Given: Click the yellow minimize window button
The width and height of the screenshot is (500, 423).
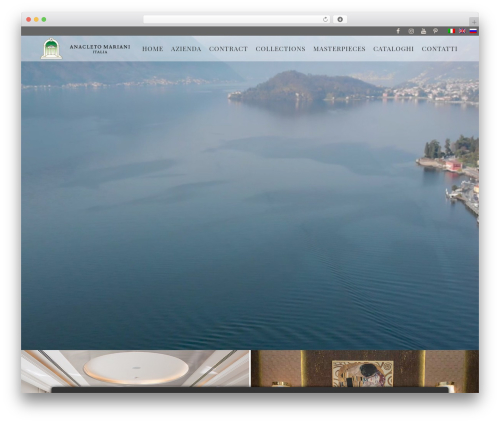Looking at the screenshot, I should [x=36, y=19].
